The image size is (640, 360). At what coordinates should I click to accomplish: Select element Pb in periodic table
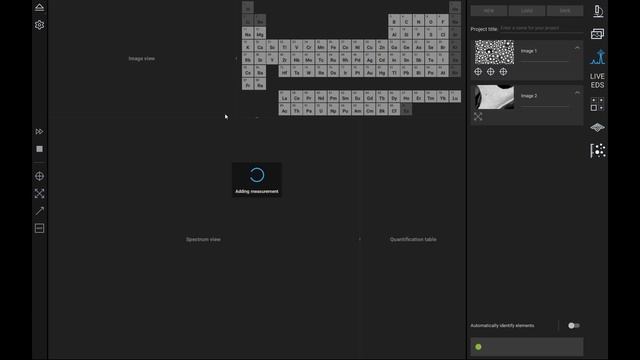click(x=406, y=71)
